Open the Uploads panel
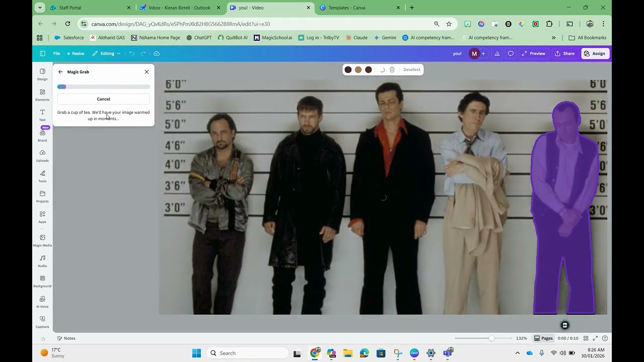The height and width of the screenshot is (362, 644). pos(42,156)
